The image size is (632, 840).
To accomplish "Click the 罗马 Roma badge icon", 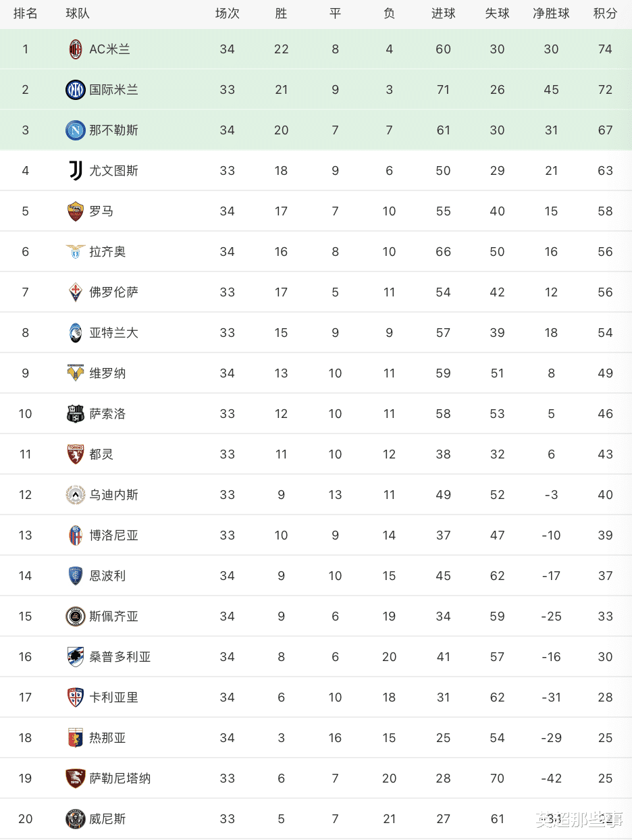I will 76,211.
